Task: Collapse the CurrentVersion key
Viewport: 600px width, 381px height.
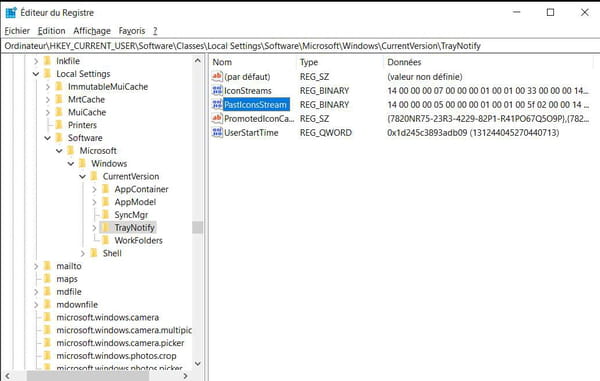Action: (x=82, y=176)
